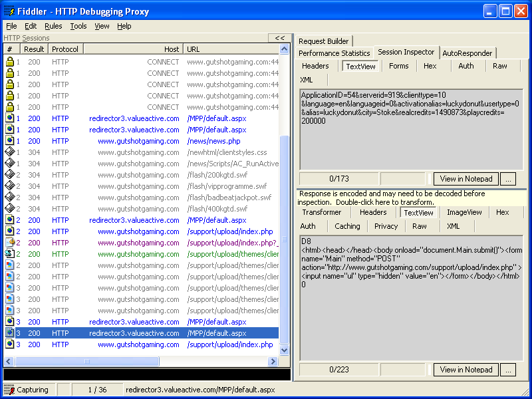Open the File menu
The height and width of the screenshot is (399, 532).
(11, 26)
